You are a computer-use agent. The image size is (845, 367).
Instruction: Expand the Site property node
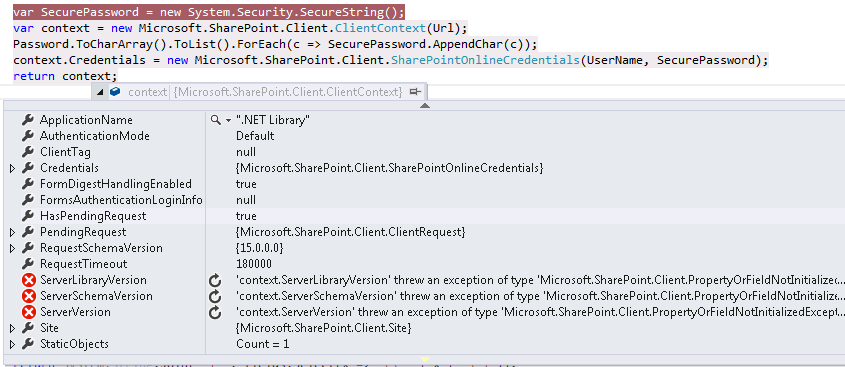[x=13, y=328]
